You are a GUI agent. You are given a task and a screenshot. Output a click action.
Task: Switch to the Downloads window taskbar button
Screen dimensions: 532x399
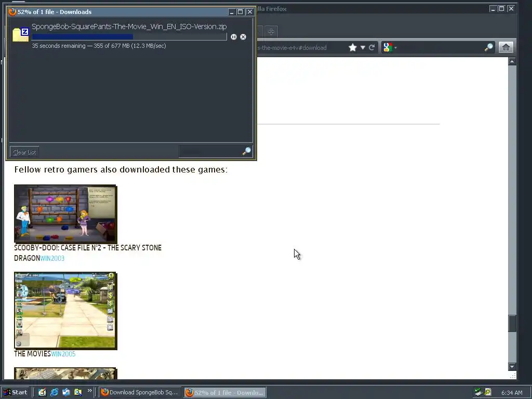pos(225,393)
